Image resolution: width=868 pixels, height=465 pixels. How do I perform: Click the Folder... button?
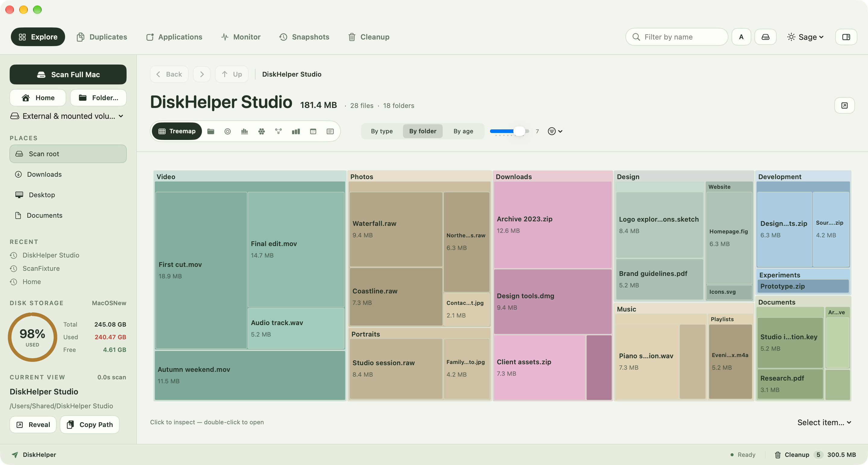click(98, 98)
